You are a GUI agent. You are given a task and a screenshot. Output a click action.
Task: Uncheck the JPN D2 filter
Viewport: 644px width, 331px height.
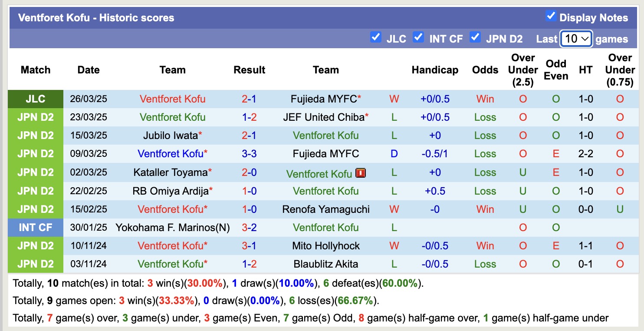476,38
